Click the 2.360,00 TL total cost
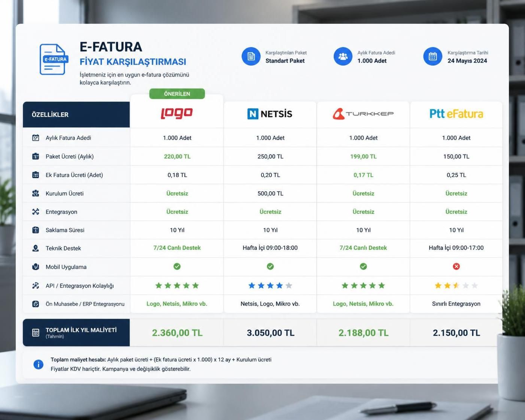525x420 pixels. click(177, 333)
